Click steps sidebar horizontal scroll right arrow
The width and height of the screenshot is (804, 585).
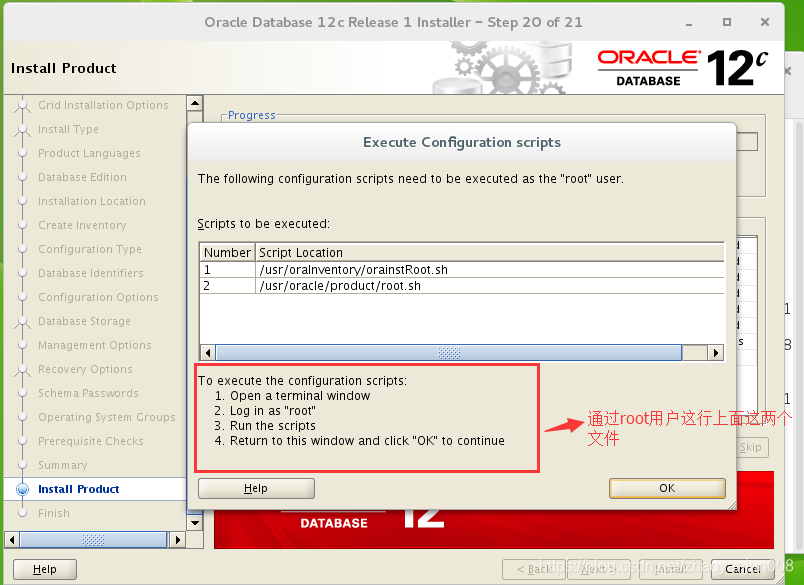click(177, 540)
